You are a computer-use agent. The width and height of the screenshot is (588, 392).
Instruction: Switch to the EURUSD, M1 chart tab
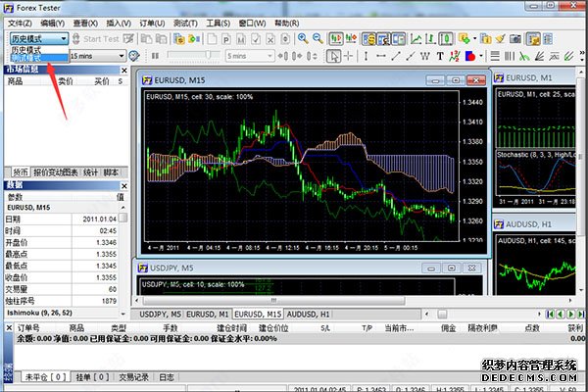click(x=208, y=314)
